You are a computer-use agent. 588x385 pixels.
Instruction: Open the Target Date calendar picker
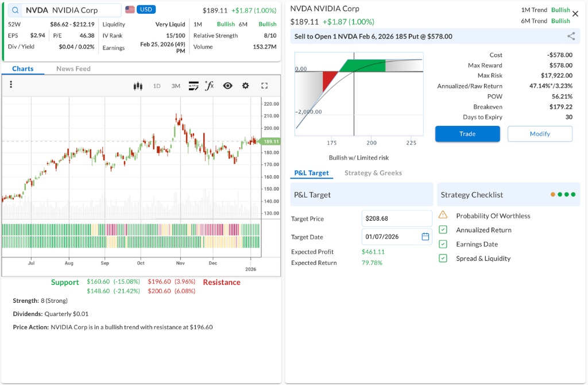pos(425,237)
